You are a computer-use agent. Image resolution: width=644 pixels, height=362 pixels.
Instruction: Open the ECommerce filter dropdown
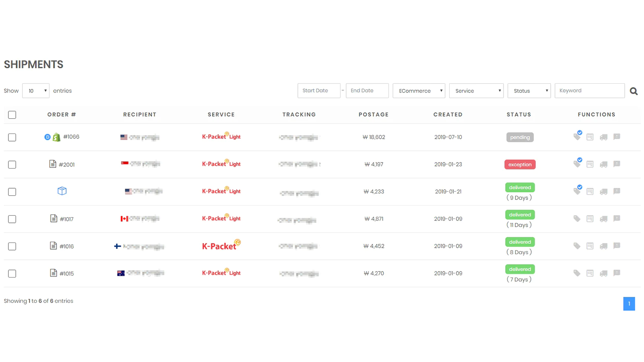click(419, 91)
